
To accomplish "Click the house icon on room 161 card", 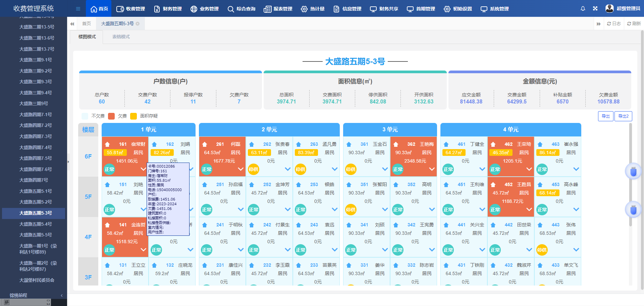I will [107, 144].
